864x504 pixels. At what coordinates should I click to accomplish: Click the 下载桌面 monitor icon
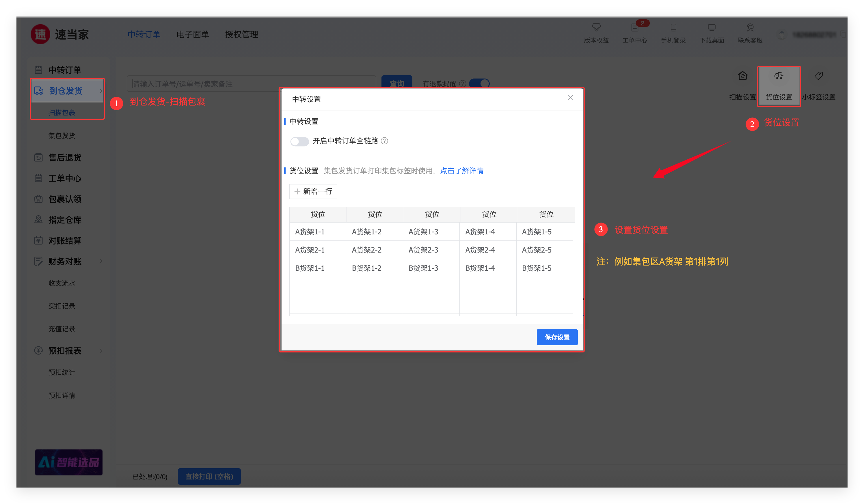[x=712, y=28]
